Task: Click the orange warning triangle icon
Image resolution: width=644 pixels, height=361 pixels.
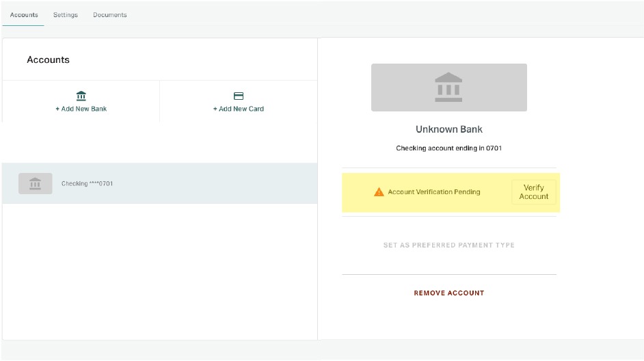Action: click(379, 192)
